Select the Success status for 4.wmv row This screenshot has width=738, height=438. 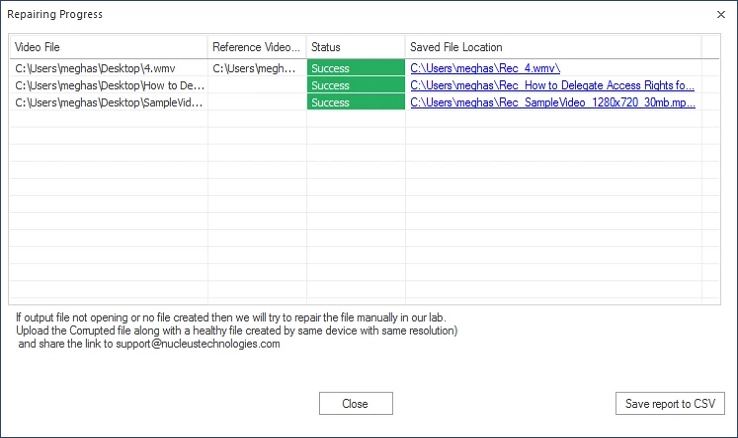[355, 68]
